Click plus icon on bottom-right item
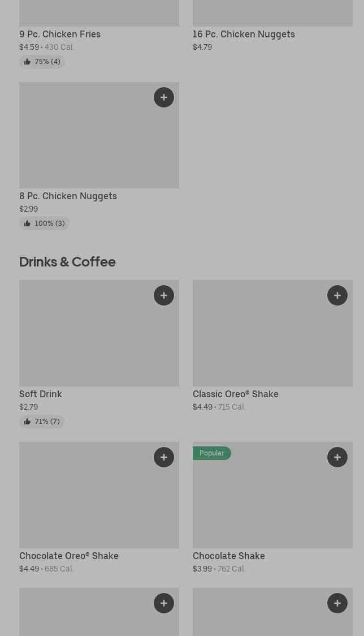364x636 pixels. click(337, 603)
